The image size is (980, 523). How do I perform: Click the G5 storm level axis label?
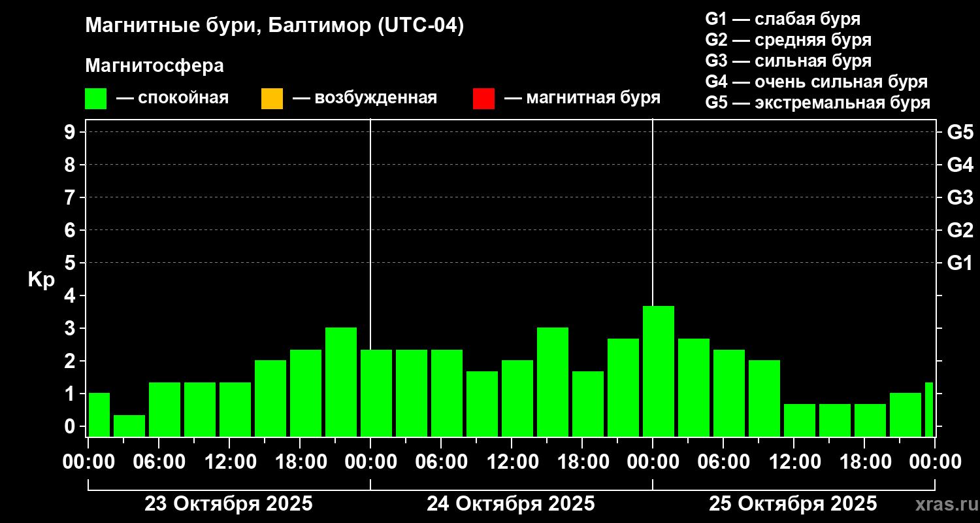(960, 132)
